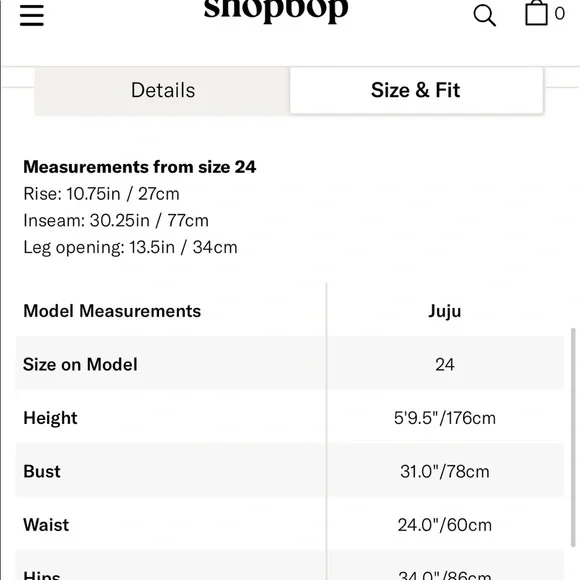Image resolution: width=580 pixels, height=580 pixels.
Task: Click the cart item count number
Action: (559, 14)
